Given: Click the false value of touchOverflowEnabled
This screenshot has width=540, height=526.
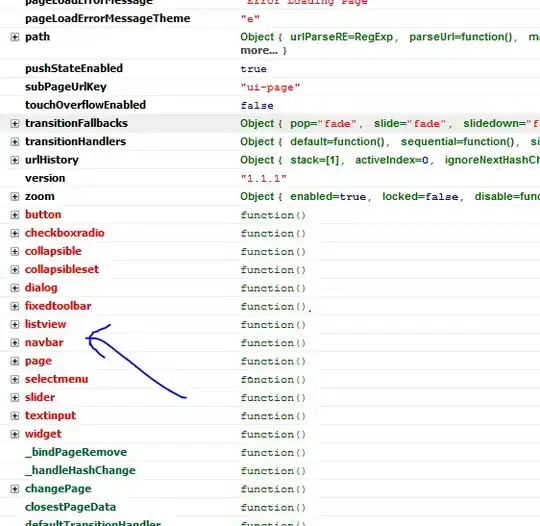Looking at the screenshot, I should point(257,106).
